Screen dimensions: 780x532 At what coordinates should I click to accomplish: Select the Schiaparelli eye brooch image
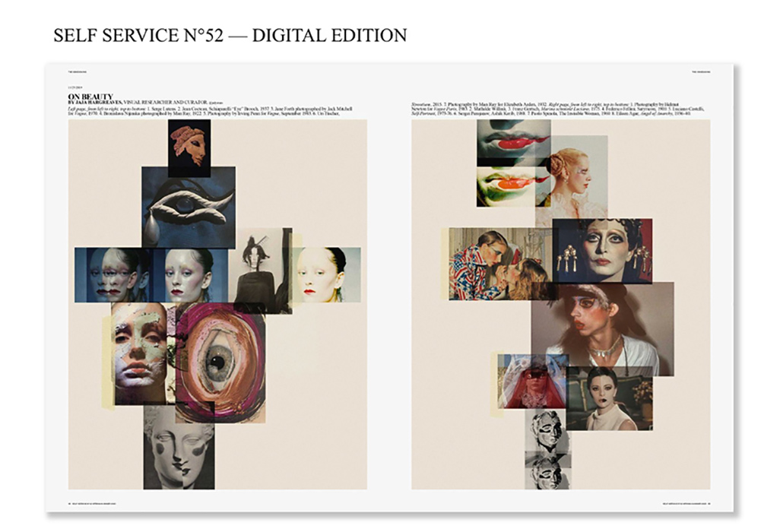click(x=189, y=207)
